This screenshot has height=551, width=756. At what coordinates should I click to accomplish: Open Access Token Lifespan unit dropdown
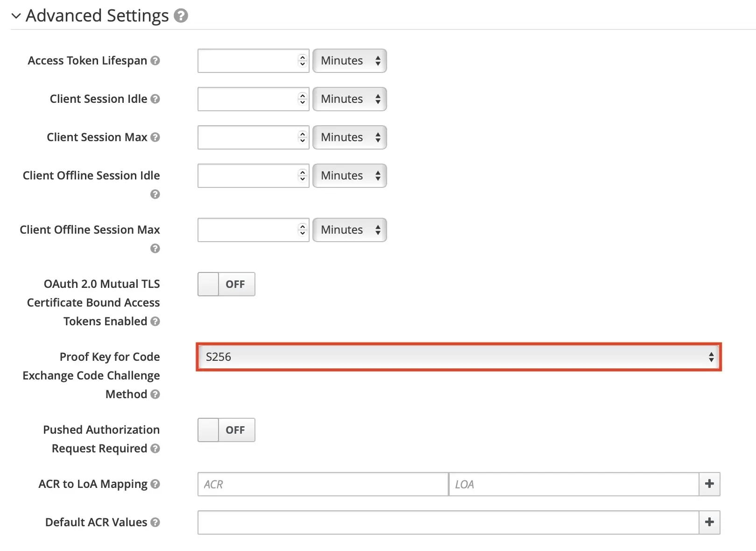pyautogui.click(x=350, y=61)
